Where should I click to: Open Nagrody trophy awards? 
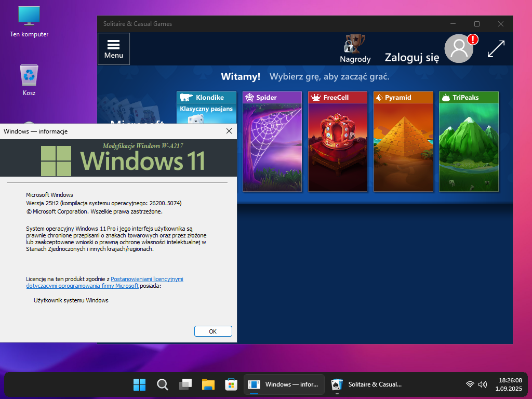click(355, 49)
